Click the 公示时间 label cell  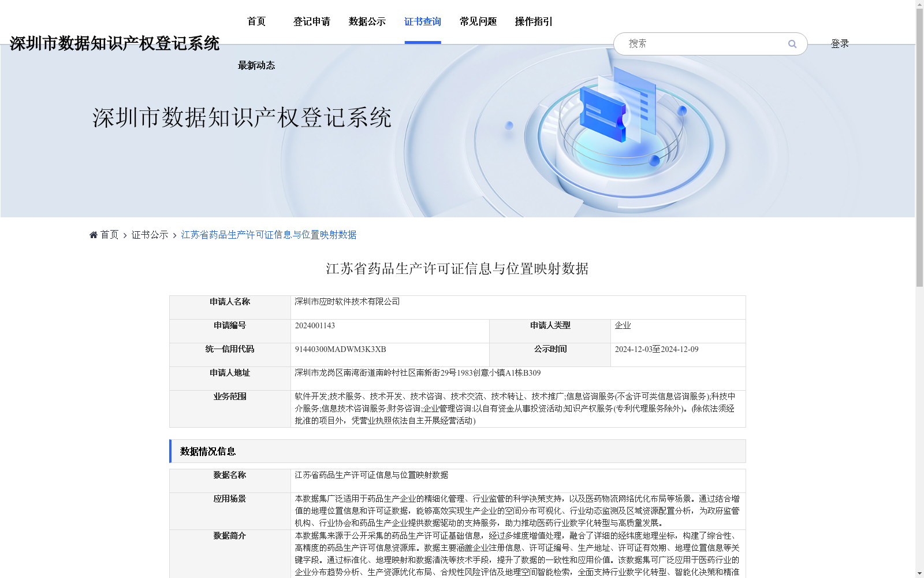tap(550, 355)
